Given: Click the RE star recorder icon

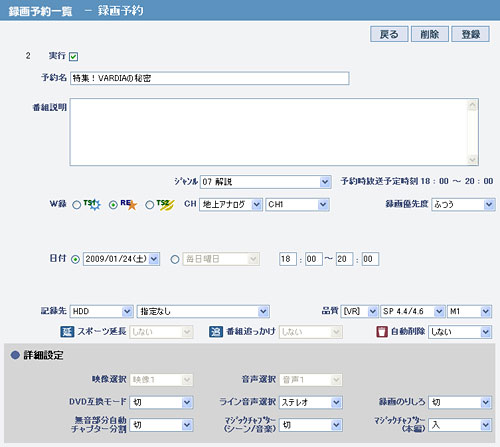Looking at the screenshot, I should pyautogui.click(x=129, y=204).
